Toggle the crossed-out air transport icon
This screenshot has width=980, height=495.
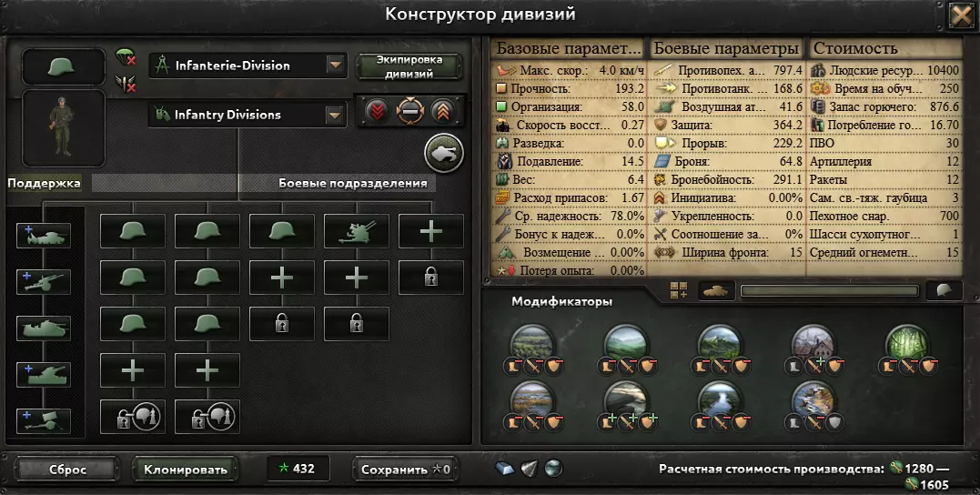125,83
